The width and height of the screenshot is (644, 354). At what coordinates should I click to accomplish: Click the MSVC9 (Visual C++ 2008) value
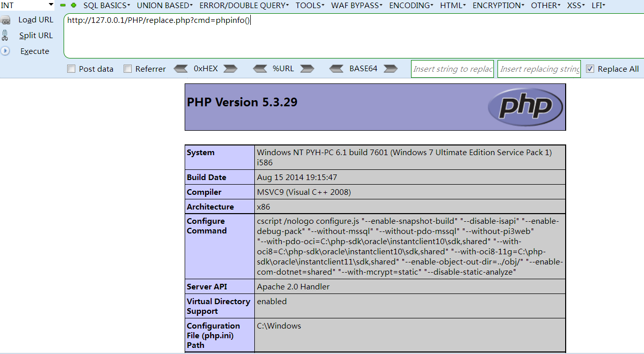click(304, 192)
